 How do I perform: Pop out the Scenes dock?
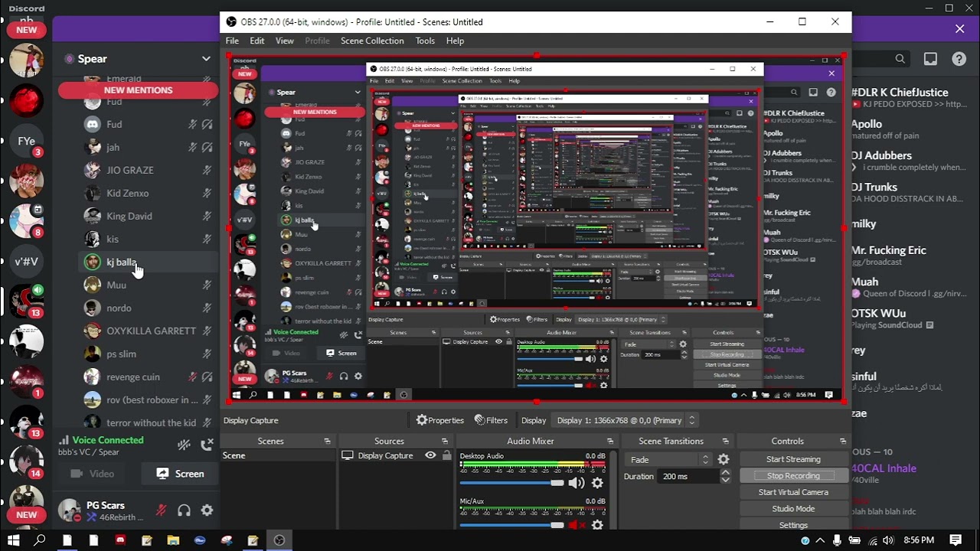[x=328, y=442]
